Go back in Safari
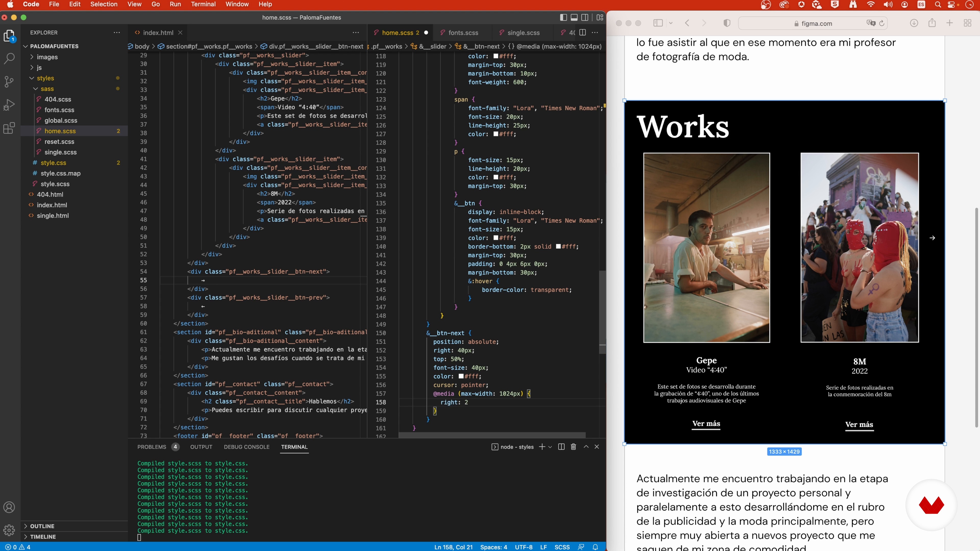The height and width of the screenshot is (551, 980). click(687, 23)
